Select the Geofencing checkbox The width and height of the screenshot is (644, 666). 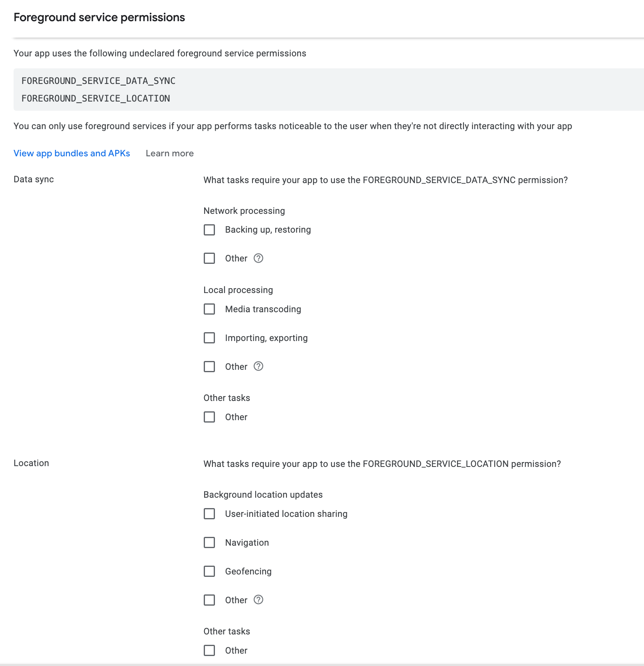pyautogui.click(x=209, y=571)
